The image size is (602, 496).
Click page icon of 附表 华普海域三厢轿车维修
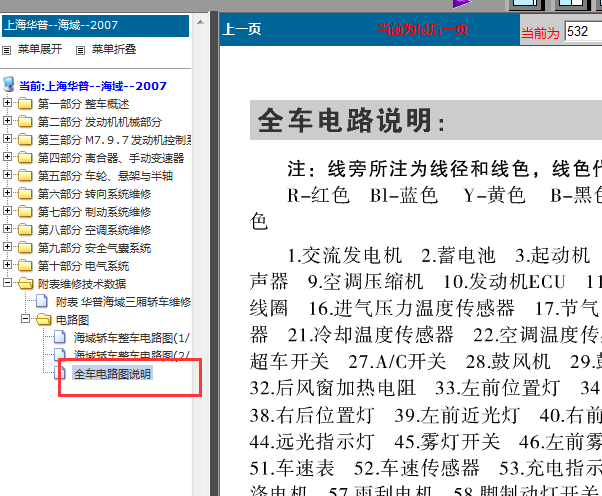tap(42, 302)
